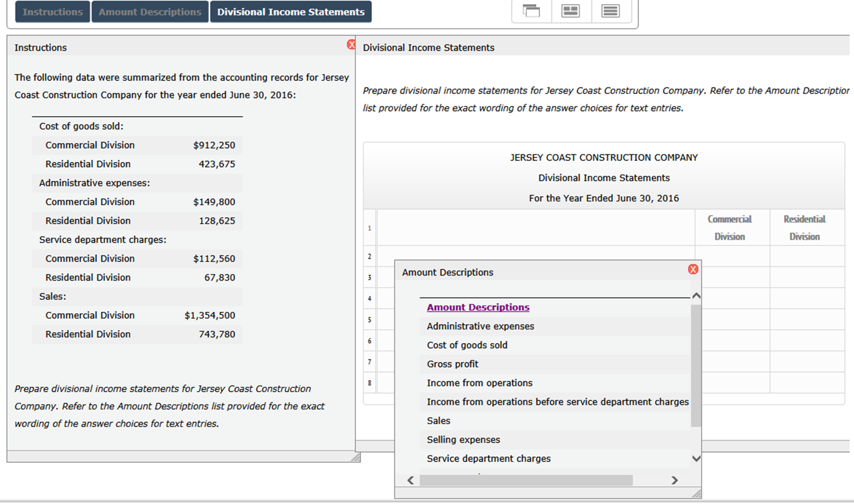Click row 3 Residential Division amount cell
Screen dimensions: 854x504
coord(807,277)
